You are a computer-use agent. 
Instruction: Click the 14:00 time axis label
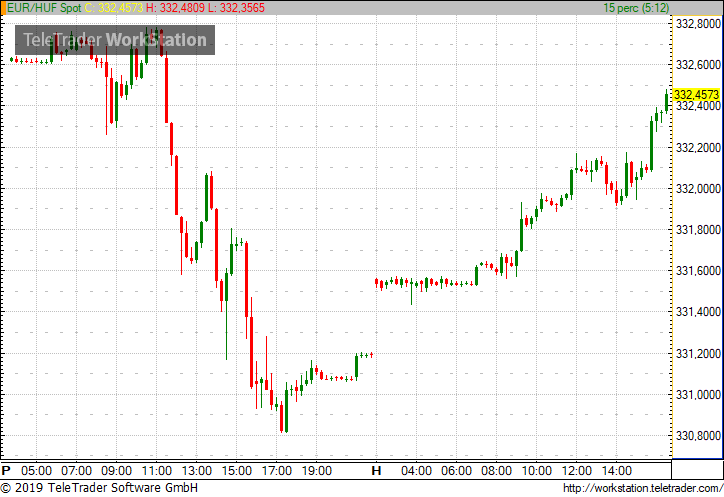[616, 471]
